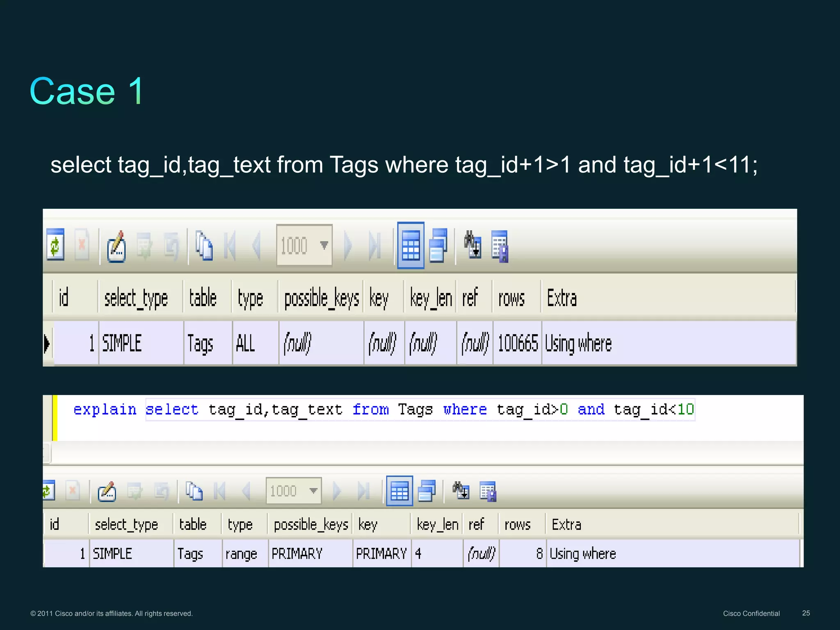Select the Tags table cell in upper grid
Viewport: 840px width, 630px height.
(208, 343)
